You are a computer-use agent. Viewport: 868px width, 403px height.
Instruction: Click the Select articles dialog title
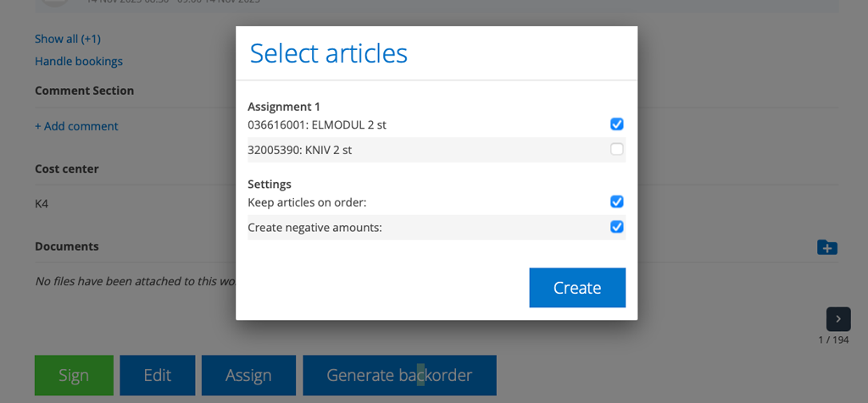click(x=328, y=53)
